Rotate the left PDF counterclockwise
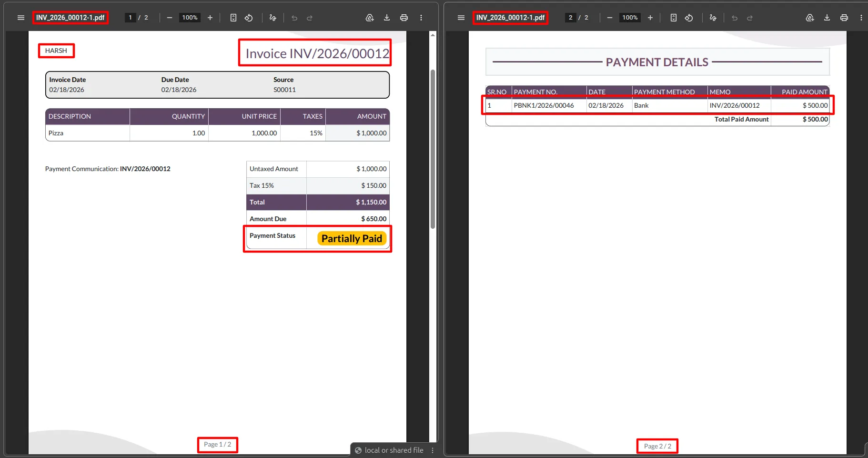Viewport: 868px width, 458px height. coord(249,18)
